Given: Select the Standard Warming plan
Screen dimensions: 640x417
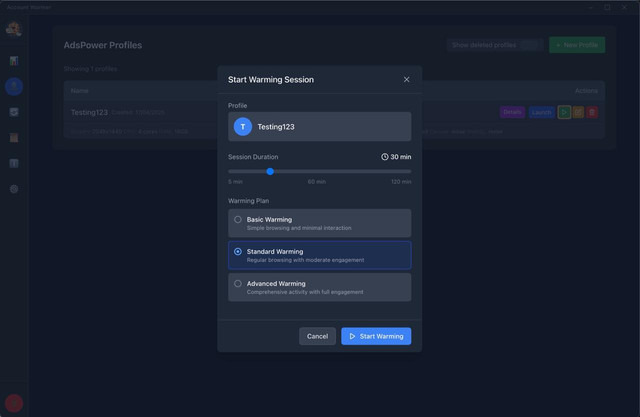Looking at the screenshot, I should (x=320, y=255).
